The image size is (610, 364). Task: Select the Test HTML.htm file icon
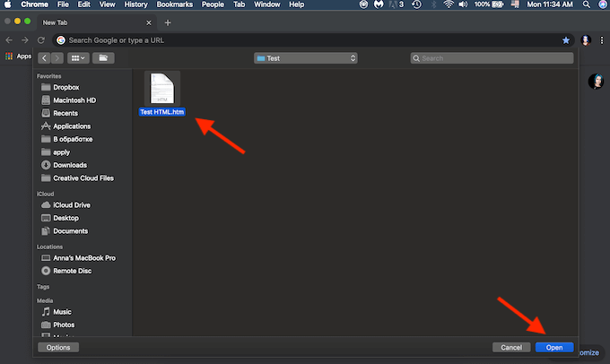(x=162, y=88)
